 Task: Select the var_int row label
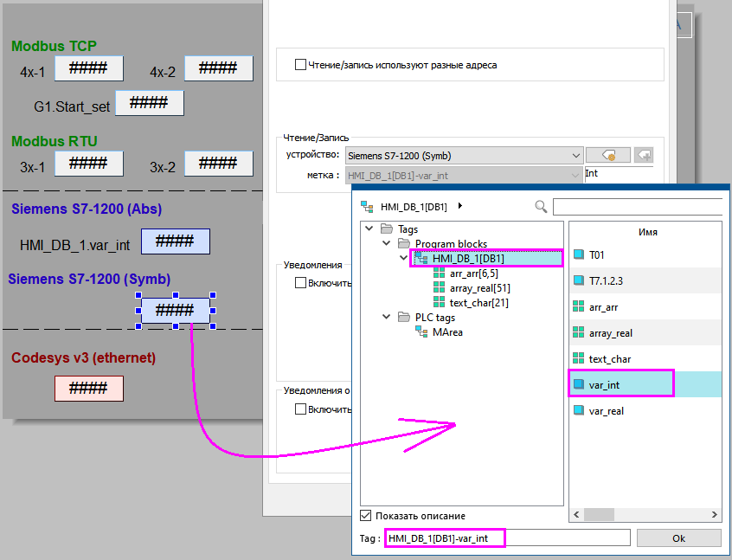[604, 385]
